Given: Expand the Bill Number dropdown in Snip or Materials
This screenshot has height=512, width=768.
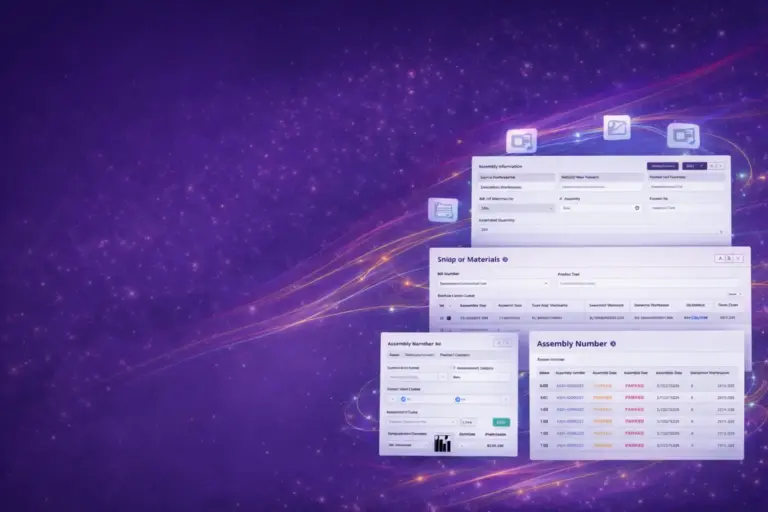Looking at the screenshot, I should click(545, 283).
